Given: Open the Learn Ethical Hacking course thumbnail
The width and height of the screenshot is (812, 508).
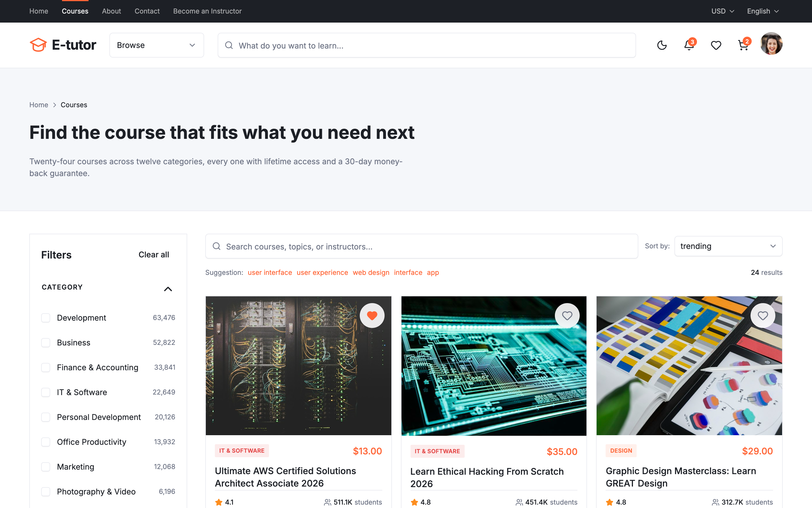Looking at the screenshot, I should point(494,366).
